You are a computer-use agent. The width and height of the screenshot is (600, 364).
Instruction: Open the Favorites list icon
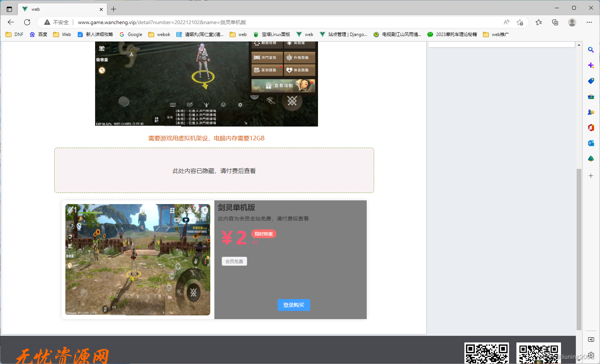[539, 22]
